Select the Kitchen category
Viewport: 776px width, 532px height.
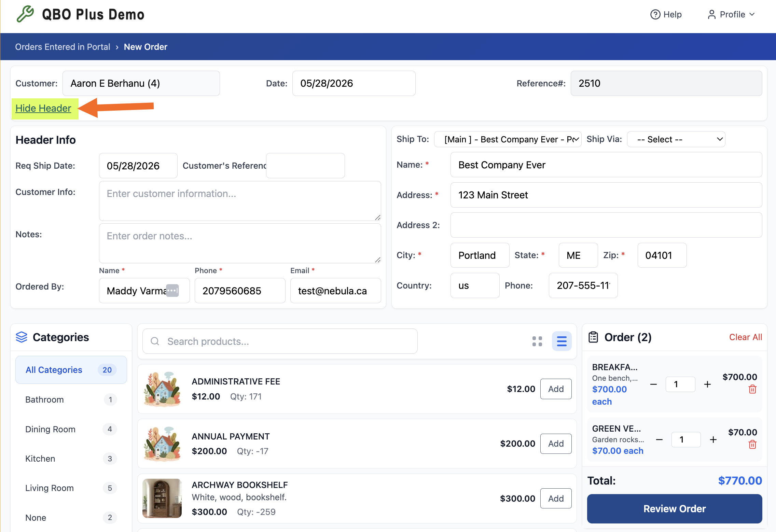(71, 459)
